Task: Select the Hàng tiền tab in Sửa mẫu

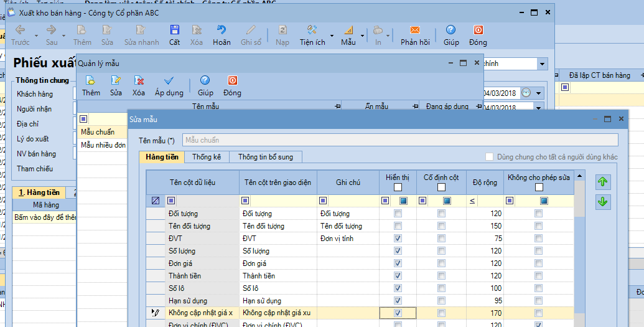Action: 162,157
